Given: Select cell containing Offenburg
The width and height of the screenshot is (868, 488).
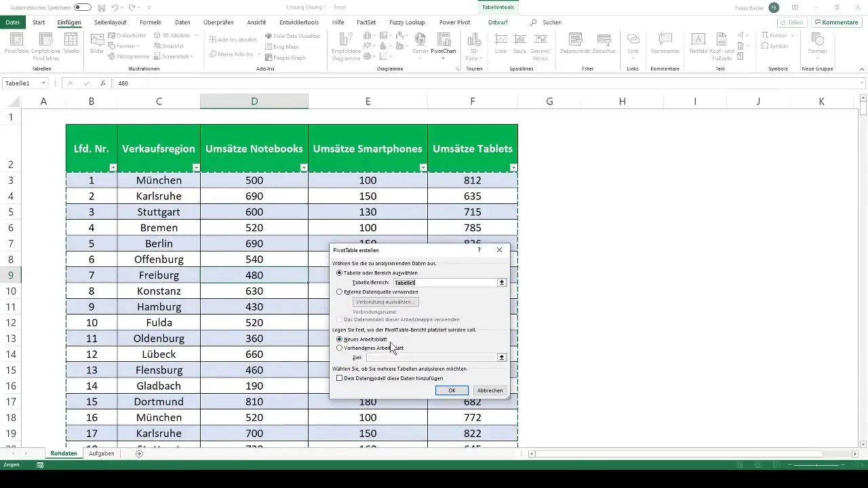Looking at the screenshot, I should click(x=159, y=259).
